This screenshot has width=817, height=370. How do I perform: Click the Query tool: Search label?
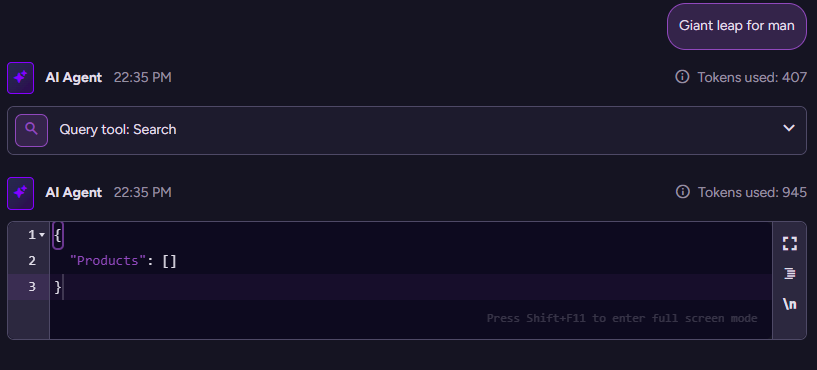(118, 129)
